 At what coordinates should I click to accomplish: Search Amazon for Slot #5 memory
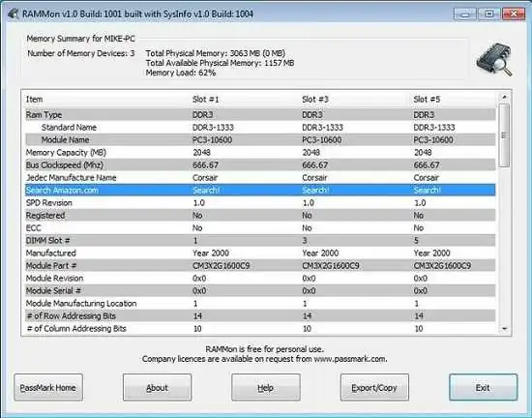point(427,191)
